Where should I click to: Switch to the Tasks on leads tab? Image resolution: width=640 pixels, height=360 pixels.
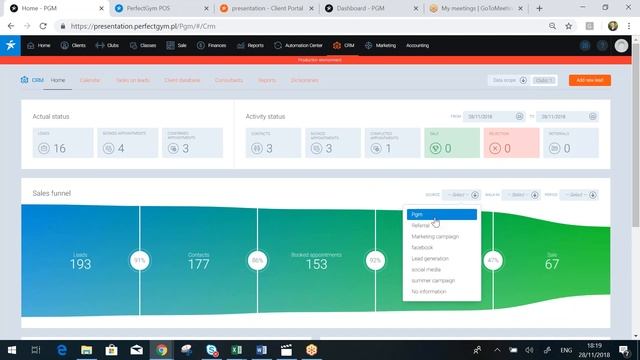pyautogui.click(x=133, y=80)
